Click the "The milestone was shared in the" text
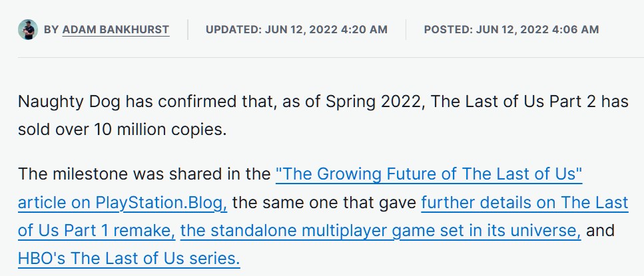644x276 pixels. tap(144, 174)
